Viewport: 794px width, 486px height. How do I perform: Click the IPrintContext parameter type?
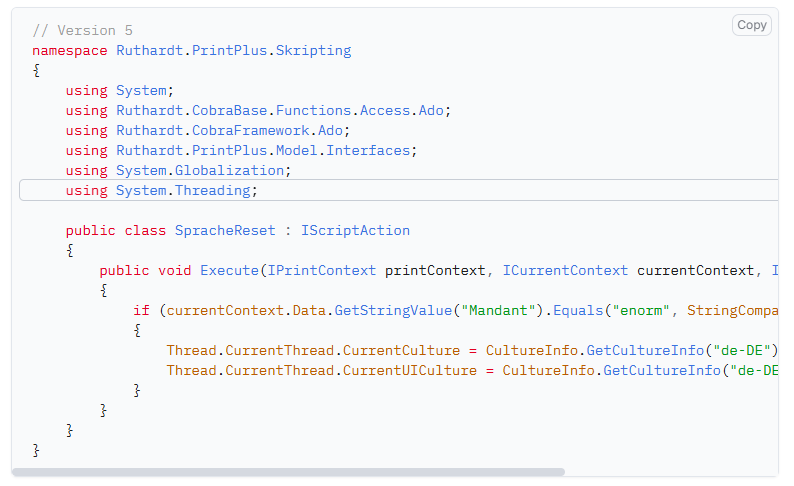pyautogui.click(x=321, y=270)
